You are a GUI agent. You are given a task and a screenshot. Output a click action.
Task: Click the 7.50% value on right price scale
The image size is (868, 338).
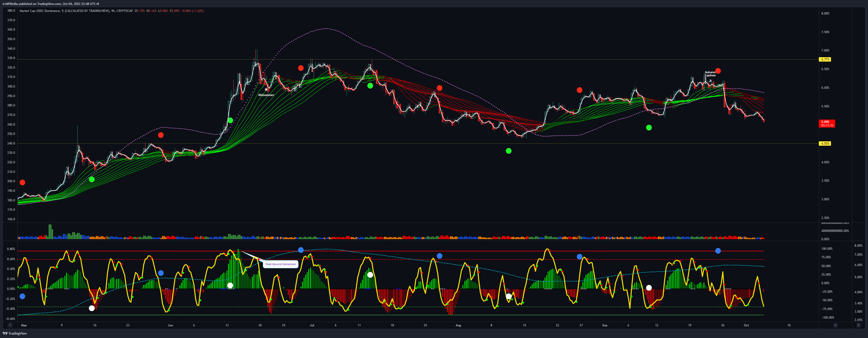(825, 32)
